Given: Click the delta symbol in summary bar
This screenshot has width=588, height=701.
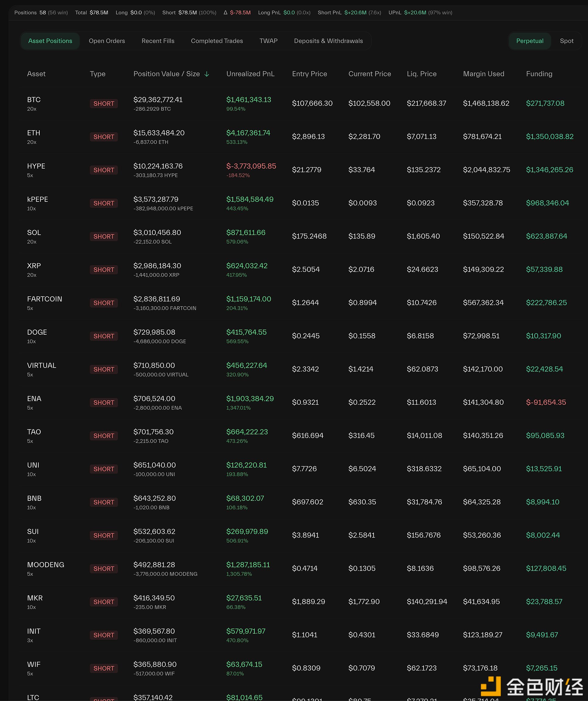Looking at the screenshot, I should tap(225, 13).
